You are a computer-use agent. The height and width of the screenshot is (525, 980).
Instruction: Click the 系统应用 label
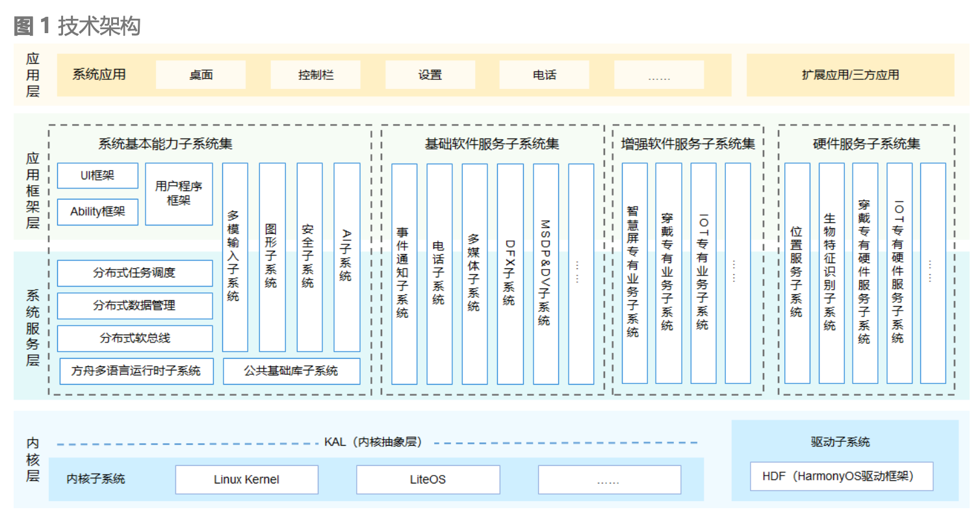(99, 75)
